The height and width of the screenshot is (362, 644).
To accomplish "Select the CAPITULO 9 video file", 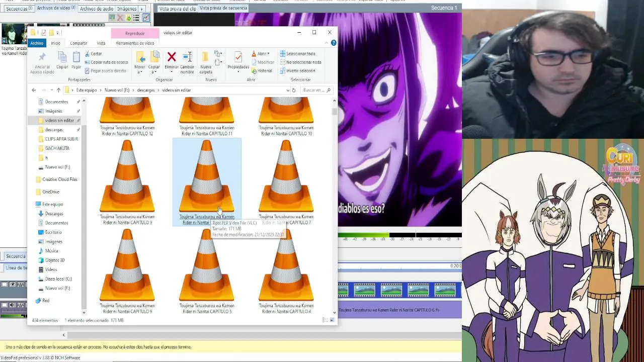I will click(x=127, y=183).
